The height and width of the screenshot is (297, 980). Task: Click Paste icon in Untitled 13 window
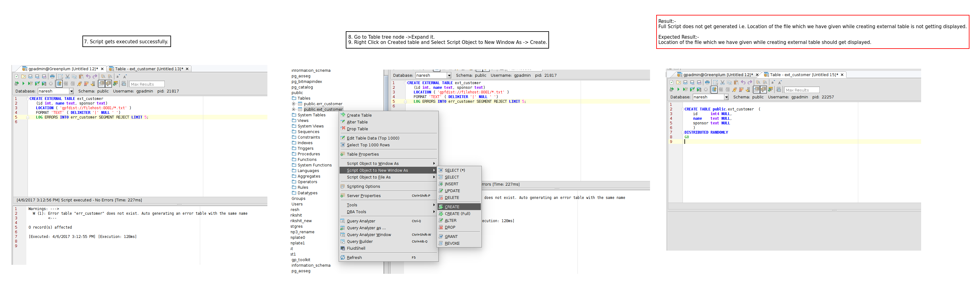(x=81, y=76)
